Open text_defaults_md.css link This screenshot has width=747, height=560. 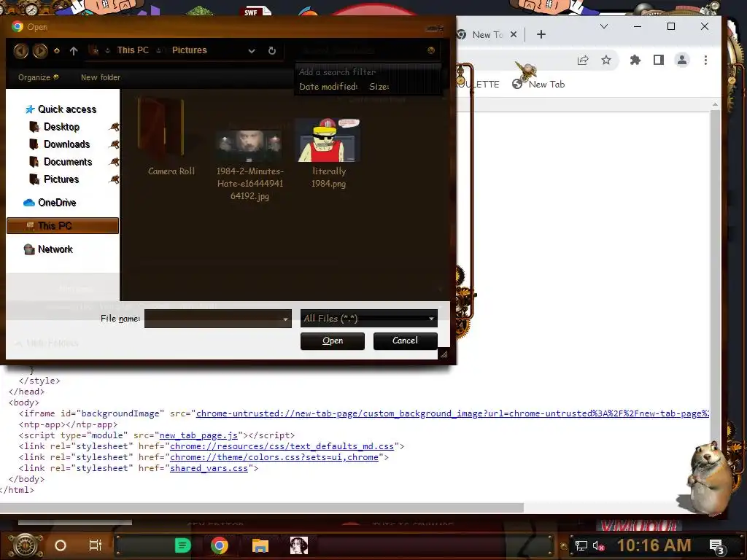(x=282, y=446)
